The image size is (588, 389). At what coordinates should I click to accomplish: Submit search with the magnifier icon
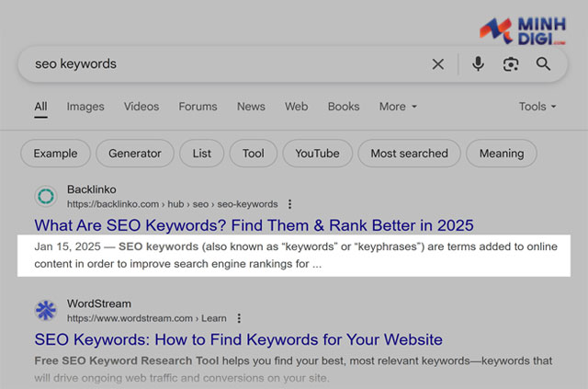(x=543, y=64)
